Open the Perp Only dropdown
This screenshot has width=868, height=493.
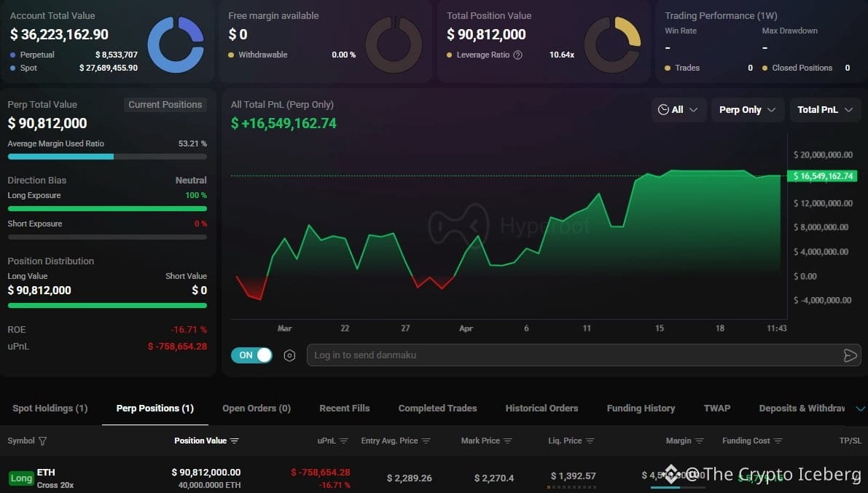pos(747,109)
